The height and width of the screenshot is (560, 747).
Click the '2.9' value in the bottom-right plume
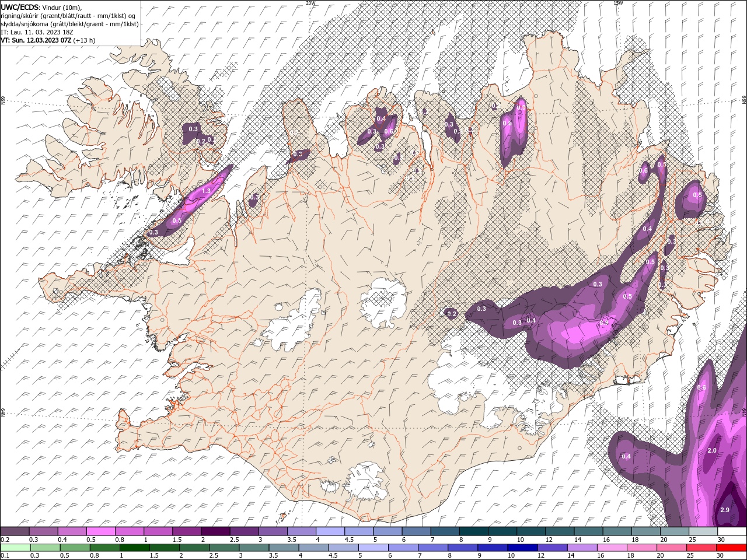725,510
